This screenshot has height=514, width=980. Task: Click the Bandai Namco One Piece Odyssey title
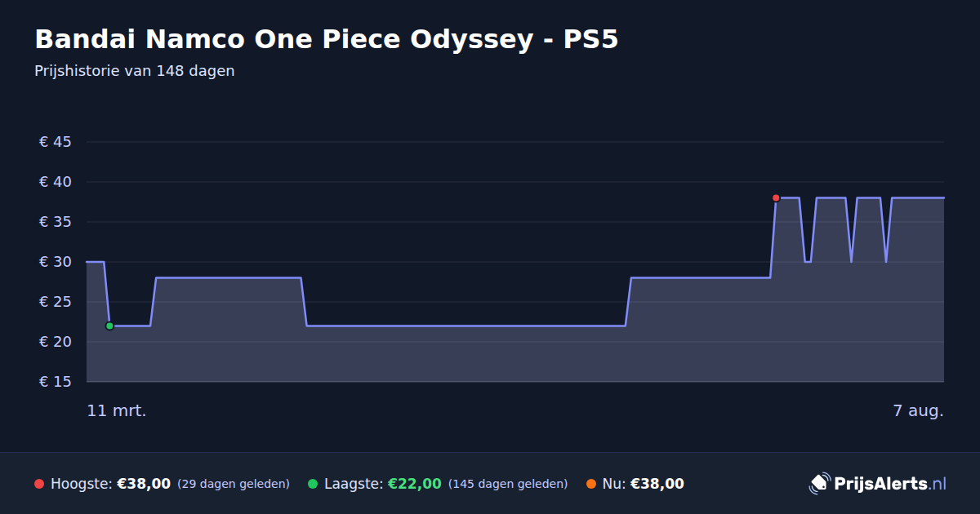pyautogui.click(x=326, y=39)
